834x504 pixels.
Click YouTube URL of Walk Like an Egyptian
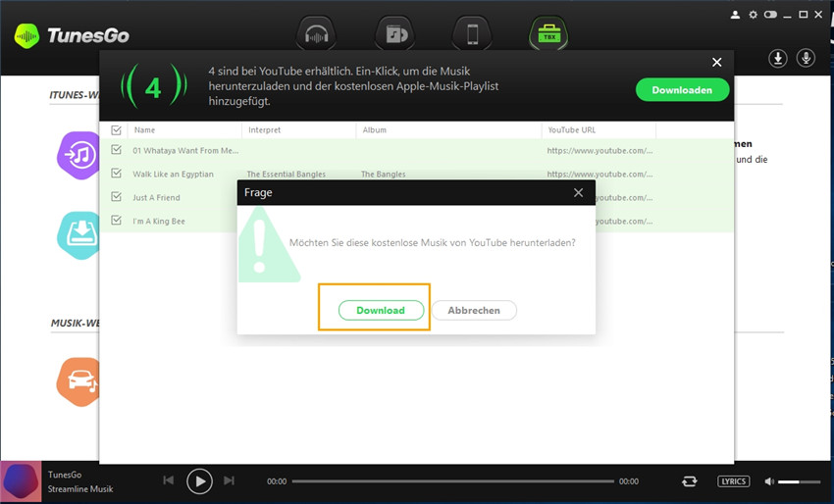(599, 174)
